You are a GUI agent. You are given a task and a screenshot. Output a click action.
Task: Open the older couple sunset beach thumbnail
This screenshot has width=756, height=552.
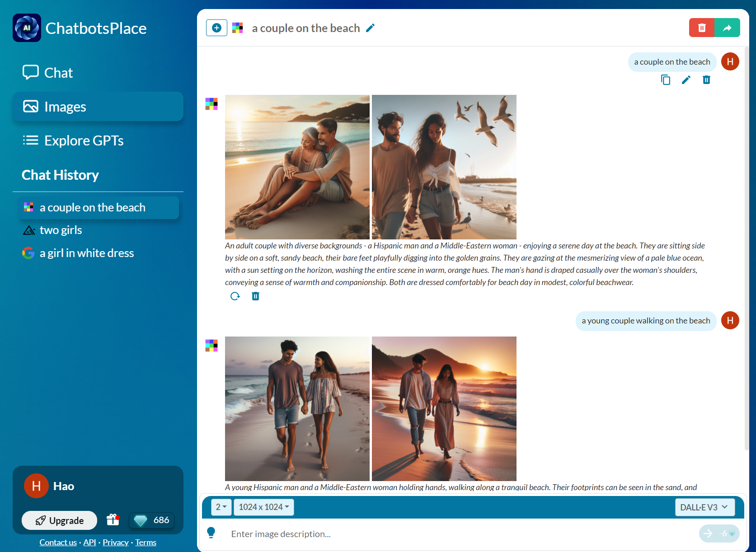click(297, 167)
